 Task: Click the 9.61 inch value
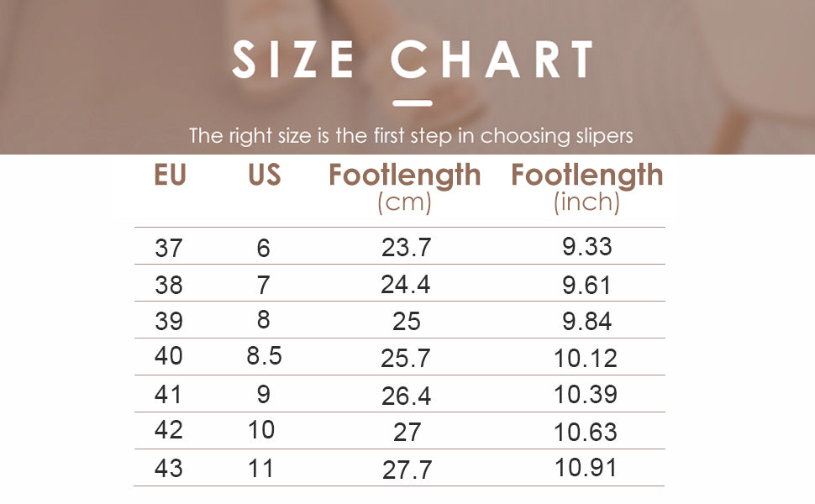point(586,286)
